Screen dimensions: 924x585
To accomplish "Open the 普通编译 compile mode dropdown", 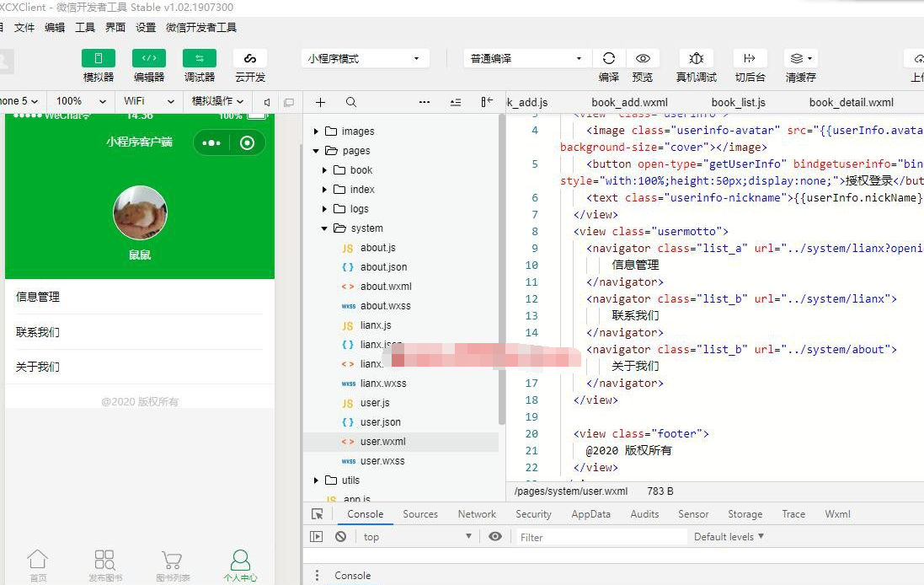I will pyautogui.click(x=526, y=59).
